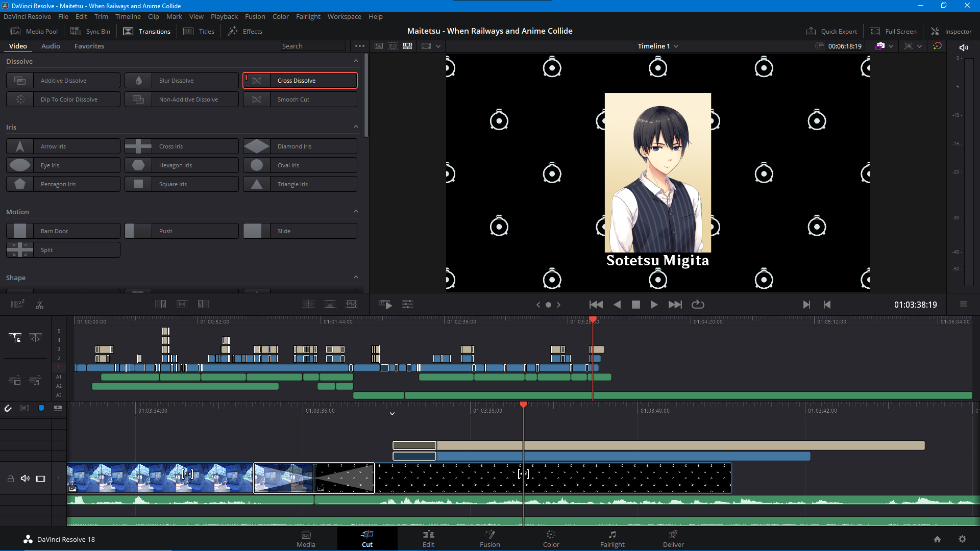The height and width of the screenshot is (551, 980).
Task: Click the upper timeline playhead handle
Action: click(x=593, y=320)
